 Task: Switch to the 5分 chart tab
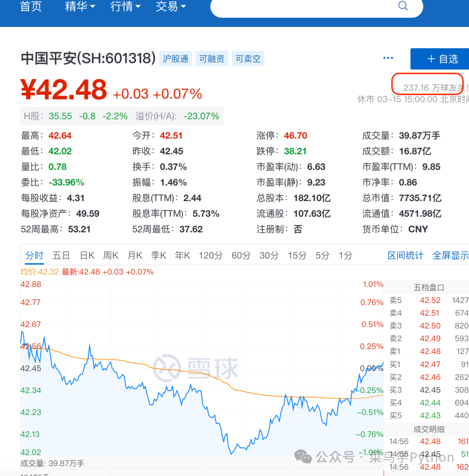pos(322,255)
